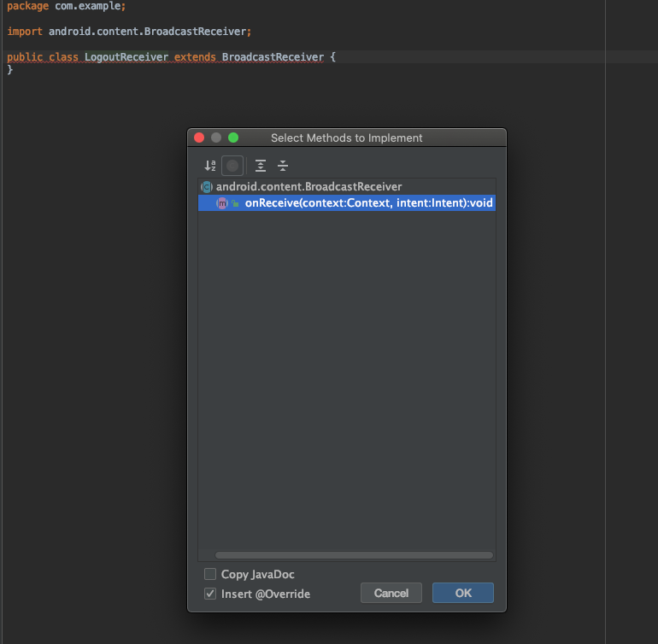This screenshot has height=644, width=658.
Task: Collapse all nodes in methods tree
Action: (283, 166)
